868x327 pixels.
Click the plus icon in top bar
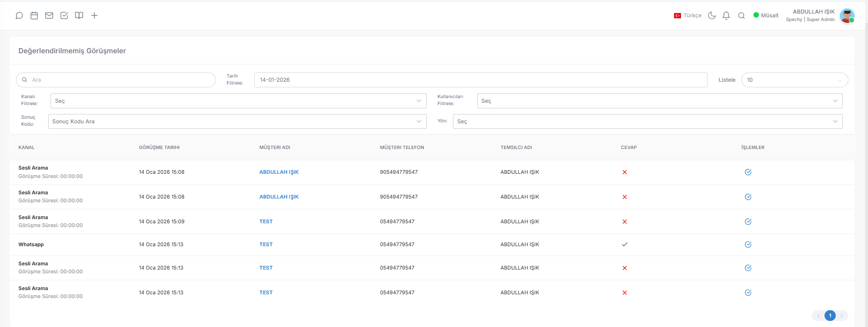(94, 15)
